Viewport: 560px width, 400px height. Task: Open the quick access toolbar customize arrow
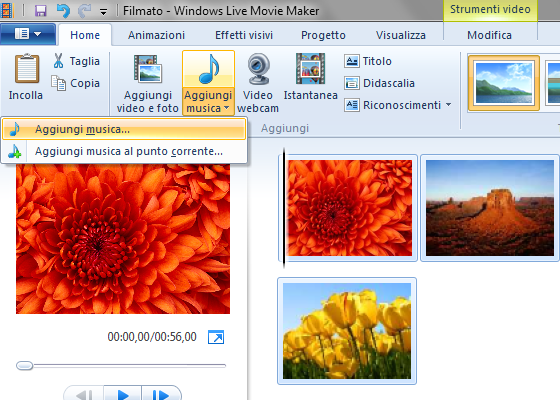[x=104, y=12]
